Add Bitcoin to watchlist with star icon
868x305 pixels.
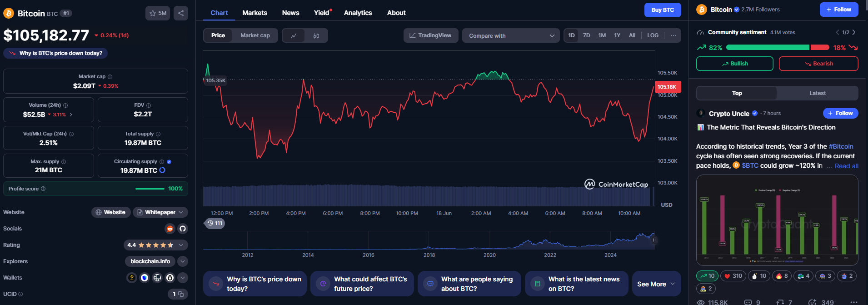(x=158, y=13)
